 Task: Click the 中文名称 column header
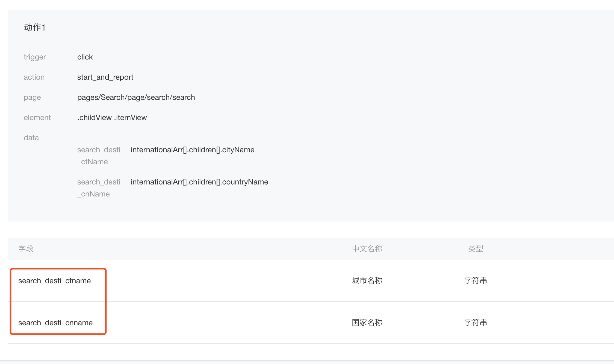pos(367,249)
